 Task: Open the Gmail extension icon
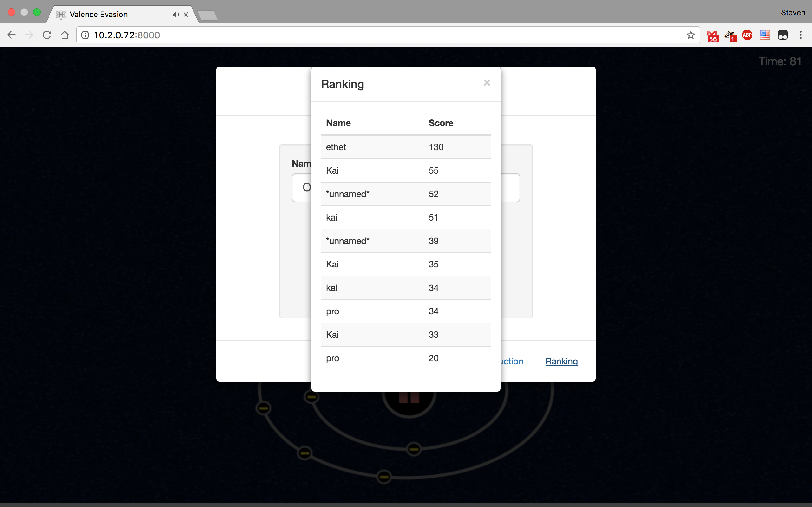pos(712,35)
